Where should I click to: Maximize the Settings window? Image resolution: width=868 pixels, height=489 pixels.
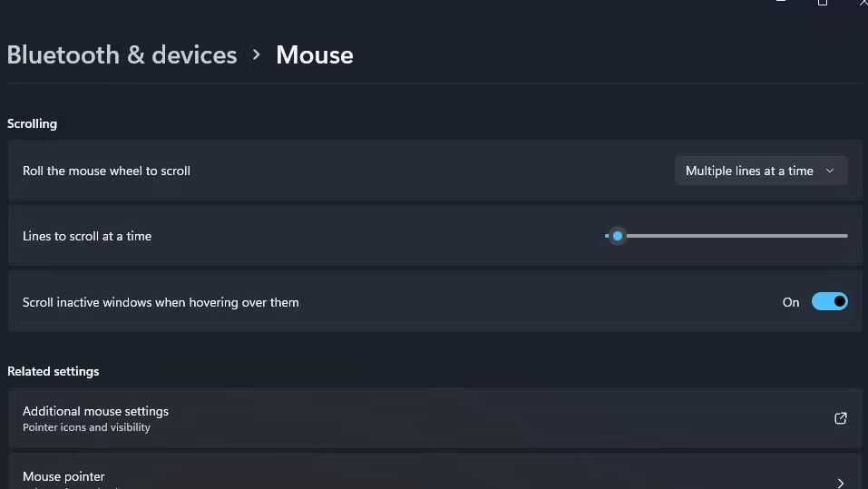(822, 3)
